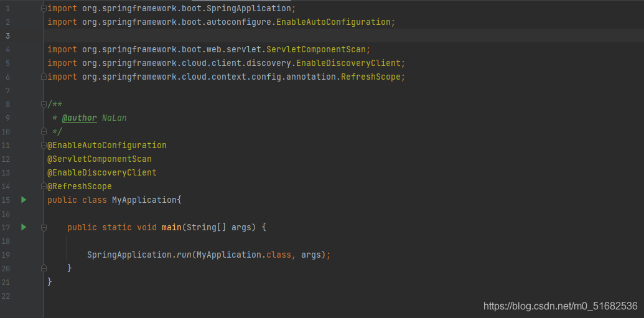Click the @EnableAutoConfiguration annotation
The height and width of the screenshot is (318, 644).
107,145
